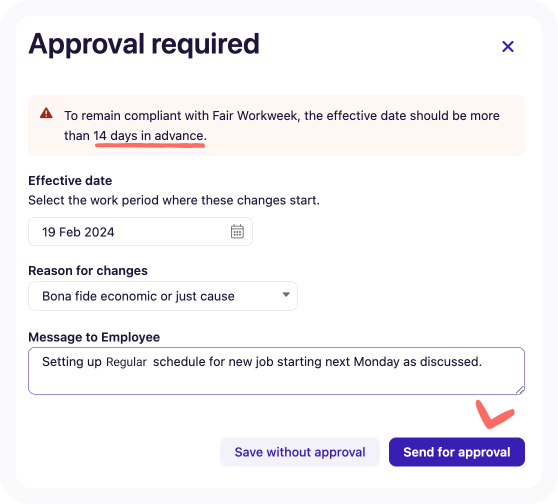Close the Approval required dialog

click(x=508, y=47)
